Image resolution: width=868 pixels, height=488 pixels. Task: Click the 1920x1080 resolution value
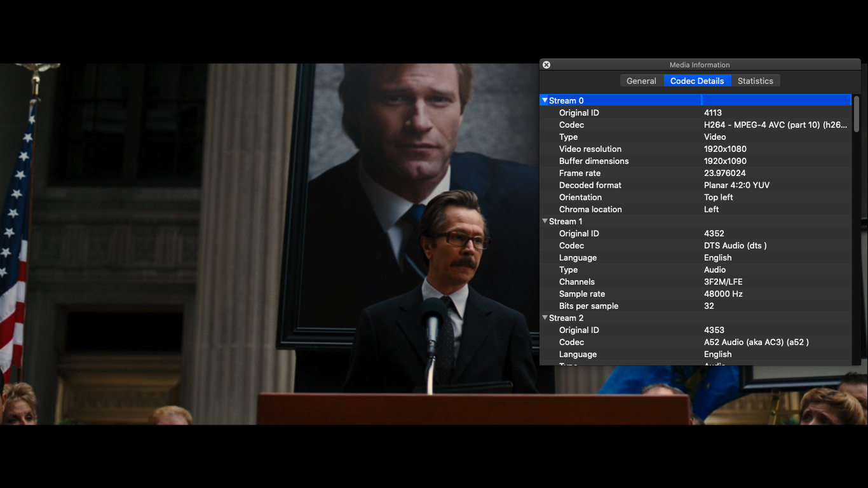[725, 149]
